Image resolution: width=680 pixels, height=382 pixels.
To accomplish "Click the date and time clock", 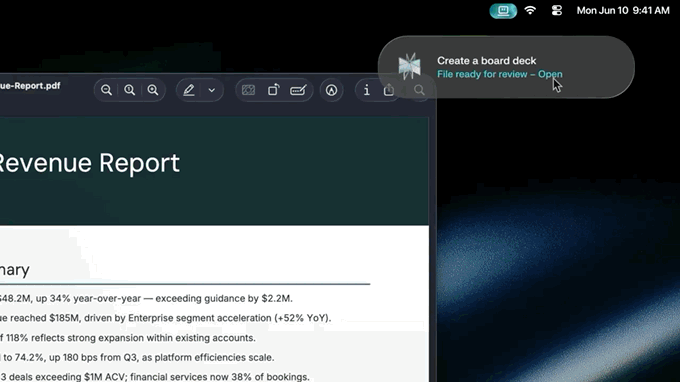I will [623, 10].
